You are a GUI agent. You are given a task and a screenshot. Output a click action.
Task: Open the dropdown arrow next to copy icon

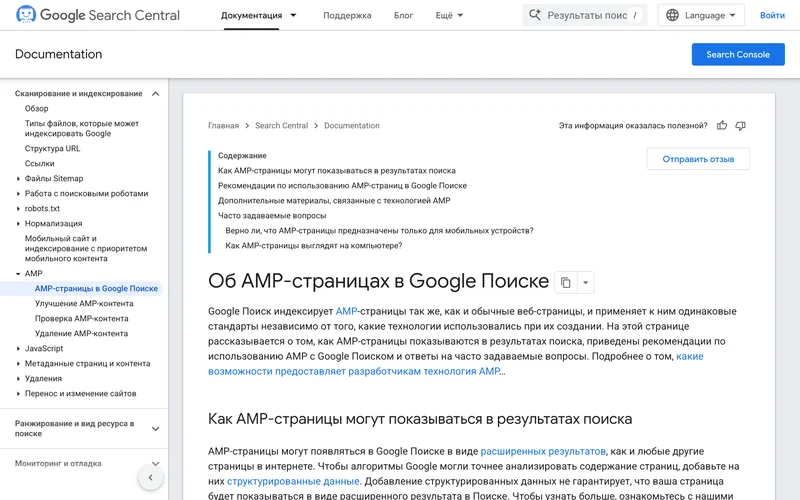pos(586,283)
